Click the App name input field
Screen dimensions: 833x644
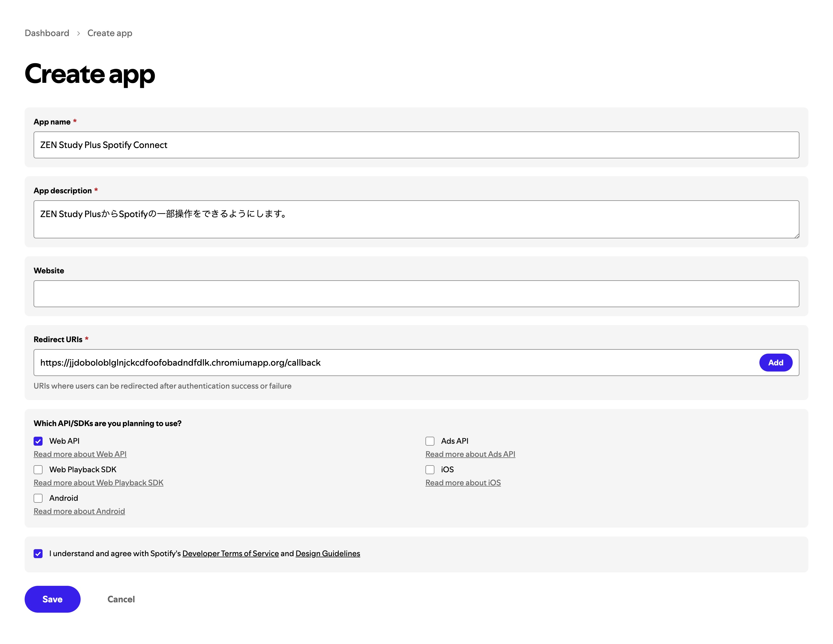(416, 145)
